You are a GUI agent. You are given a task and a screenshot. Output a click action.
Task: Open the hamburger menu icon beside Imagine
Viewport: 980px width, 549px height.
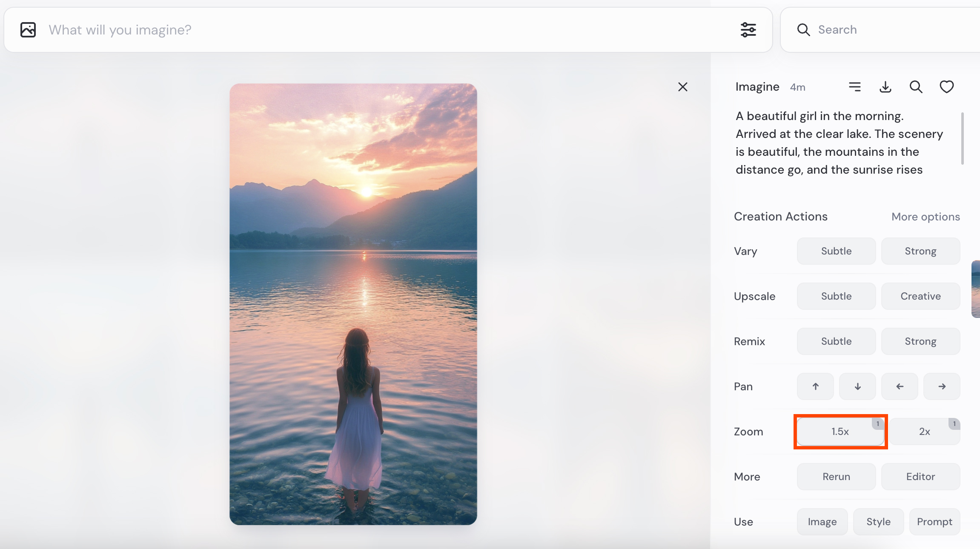pos(854,87)
